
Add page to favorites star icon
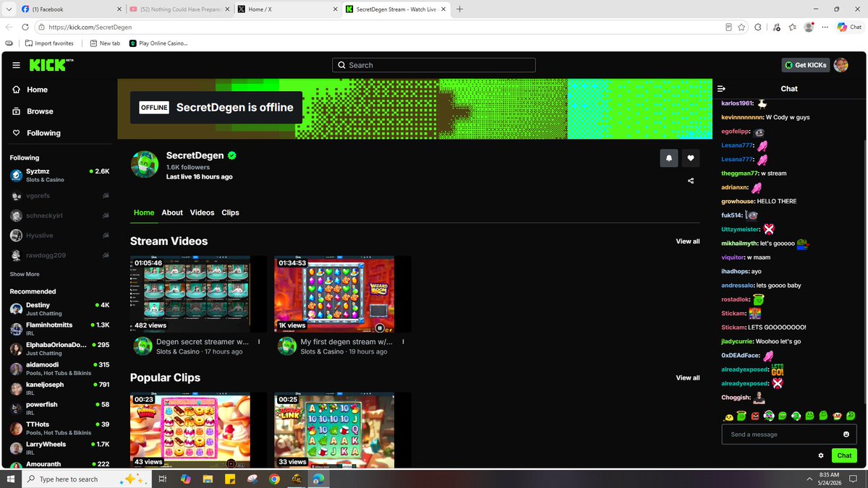pyautogui.click(x=741, y=27)
